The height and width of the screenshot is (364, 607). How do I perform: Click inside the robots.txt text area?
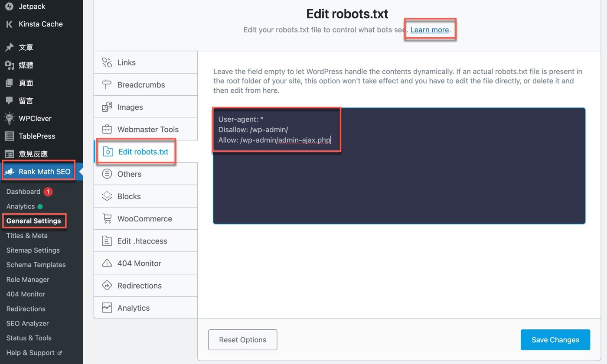(x=399, y=166)
